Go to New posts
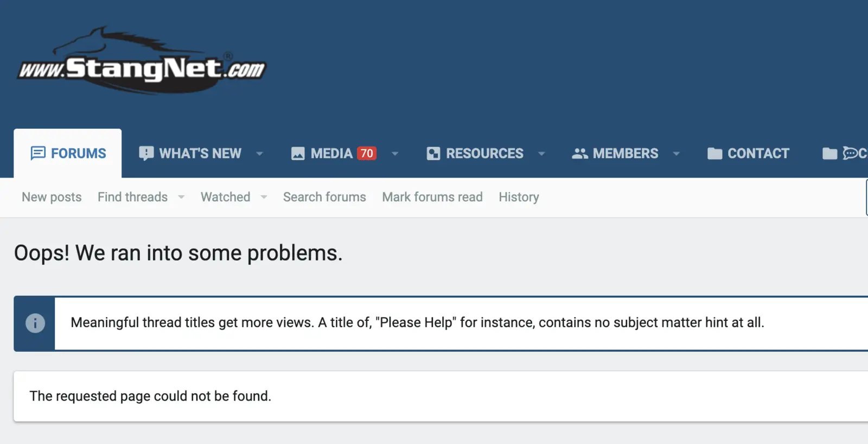 point(52,197)
